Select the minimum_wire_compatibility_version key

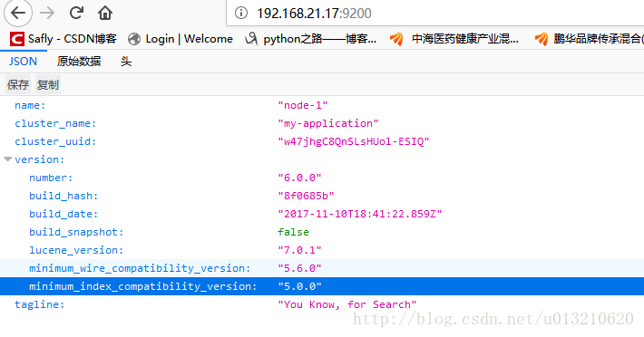click(140, 268)
